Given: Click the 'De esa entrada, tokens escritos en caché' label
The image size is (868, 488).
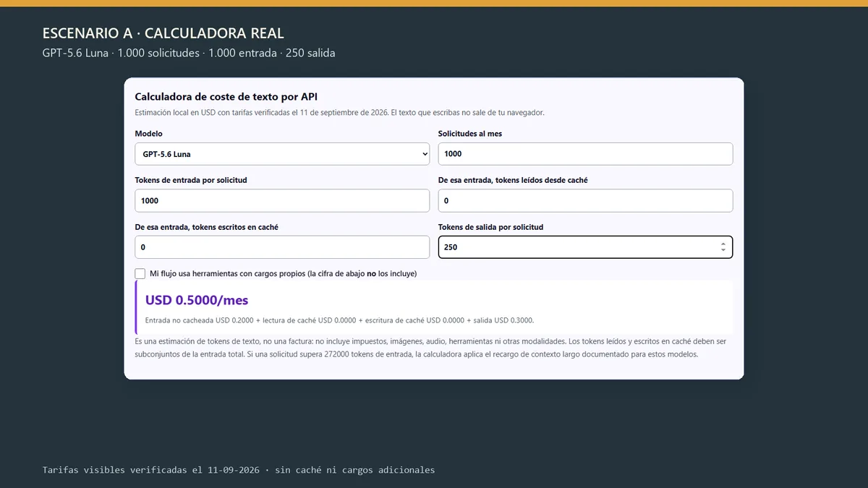Looking at the screenshot, I should coord(207,227).
